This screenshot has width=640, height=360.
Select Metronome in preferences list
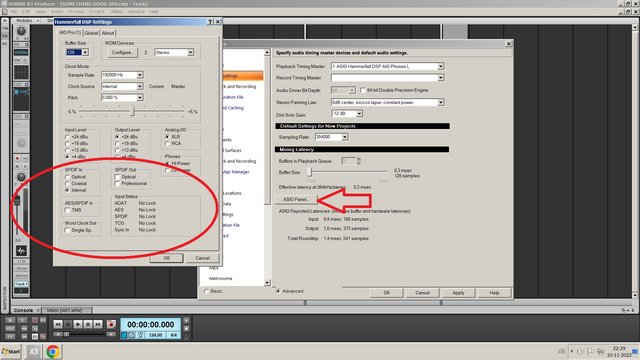[x=220, y=278]
